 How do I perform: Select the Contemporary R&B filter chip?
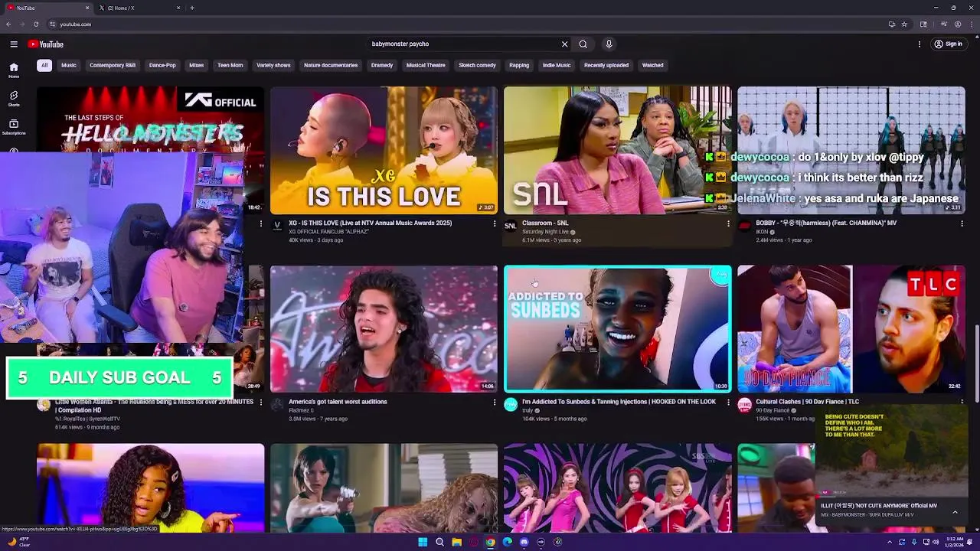pos(113,65)
